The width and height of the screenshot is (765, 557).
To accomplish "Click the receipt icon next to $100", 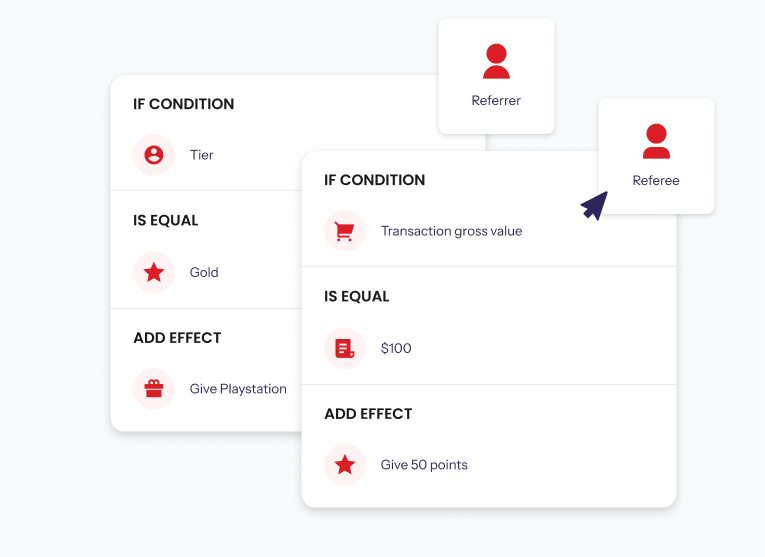I will [344, 348].
